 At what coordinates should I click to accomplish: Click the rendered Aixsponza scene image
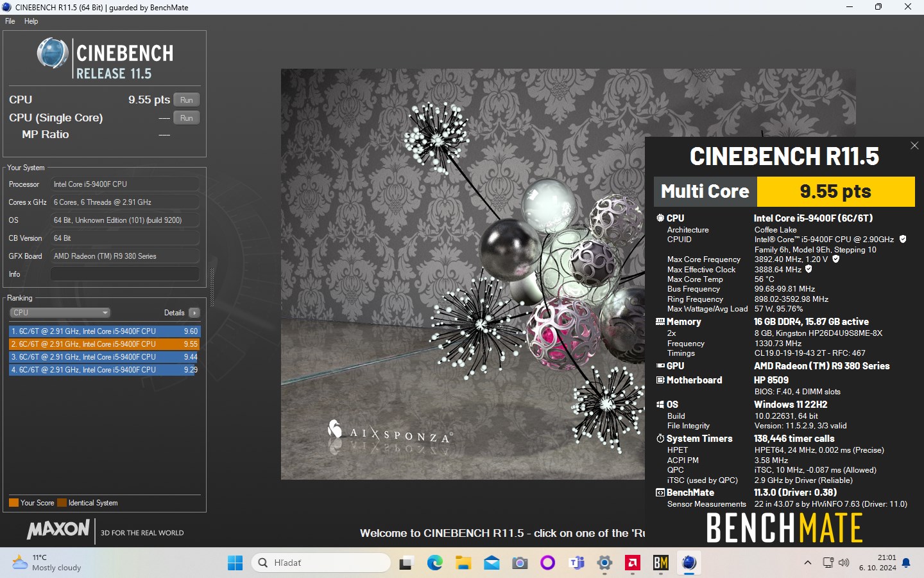463,274
